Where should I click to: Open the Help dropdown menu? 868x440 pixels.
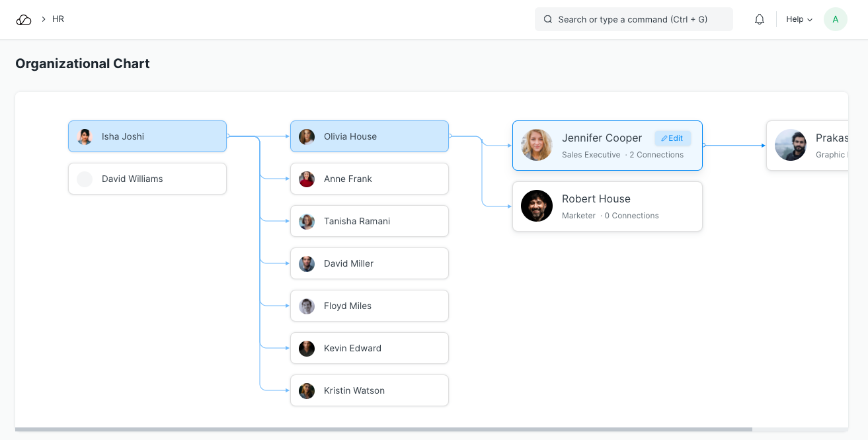click(x=799, y=20)
